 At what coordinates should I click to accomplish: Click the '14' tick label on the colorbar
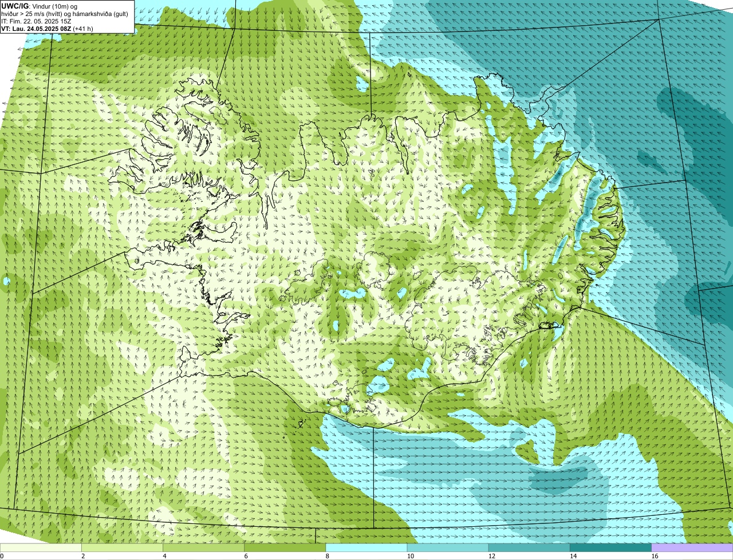click(x=573, y=556)
